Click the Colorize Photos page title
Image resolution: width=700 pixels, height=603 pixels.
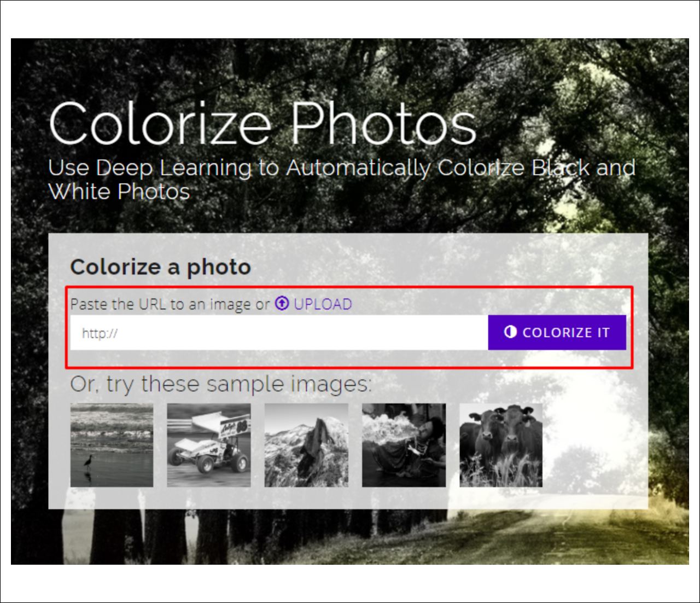[x=262, y=124]
